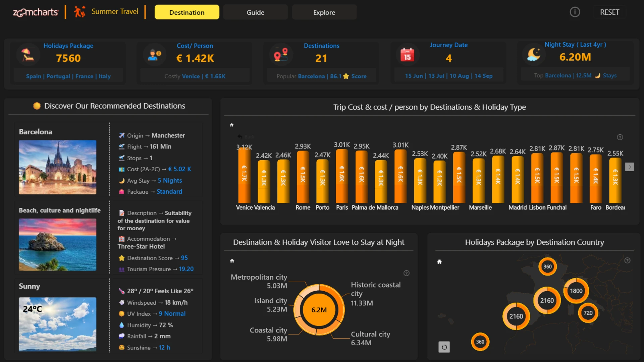The width and height of the screenshot is (644, 362).
Task: Click the Journey Date calendar icon
Action: (x=407, y=55)
